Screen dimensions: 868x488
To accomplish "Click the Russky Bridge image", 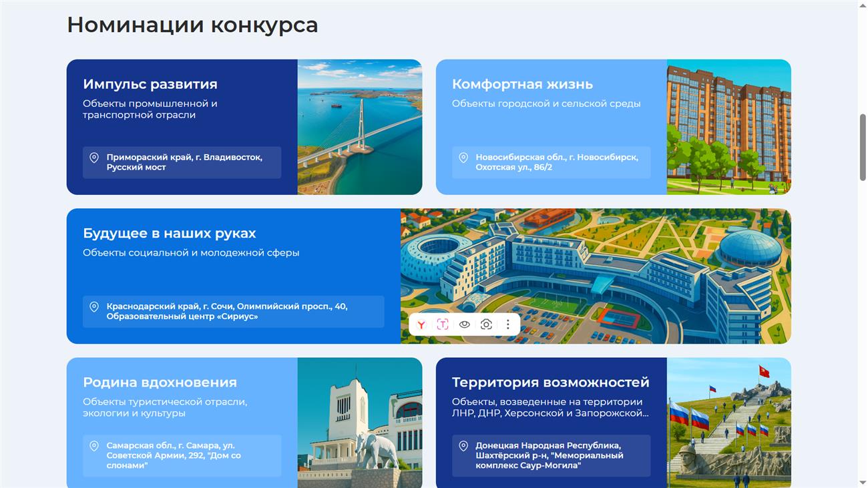I will click(x=360, y=127).
